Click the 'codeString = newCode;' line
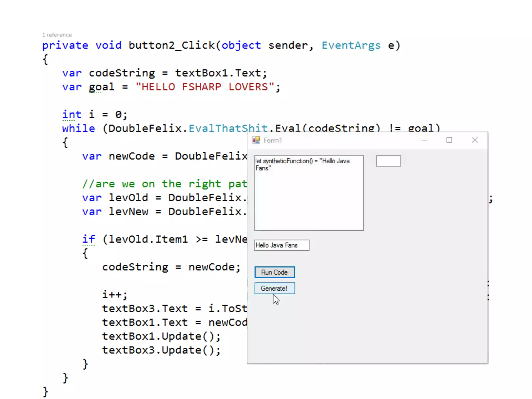Image resolution: width=532 pixels, height=399 pixels. pyautogui.click(x=171, y=267)
